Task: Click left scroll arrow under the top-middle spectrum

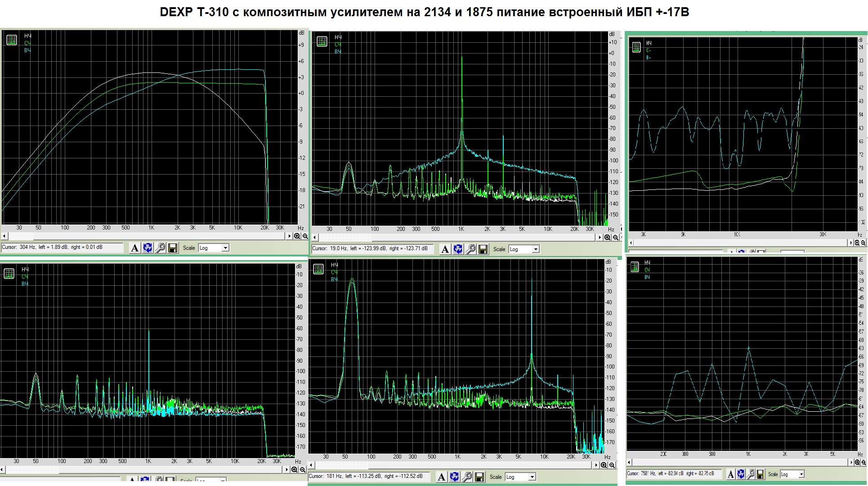Action: (x=315, y=238)
